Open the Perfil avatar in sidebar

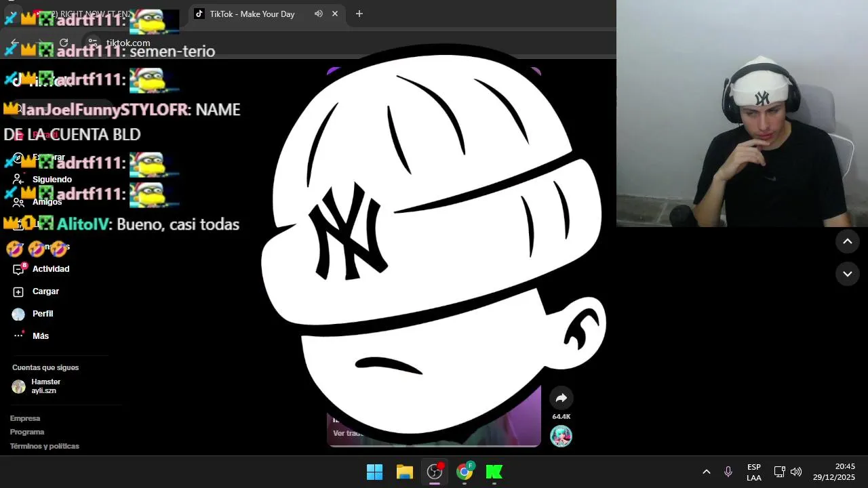tap(18, 314)
